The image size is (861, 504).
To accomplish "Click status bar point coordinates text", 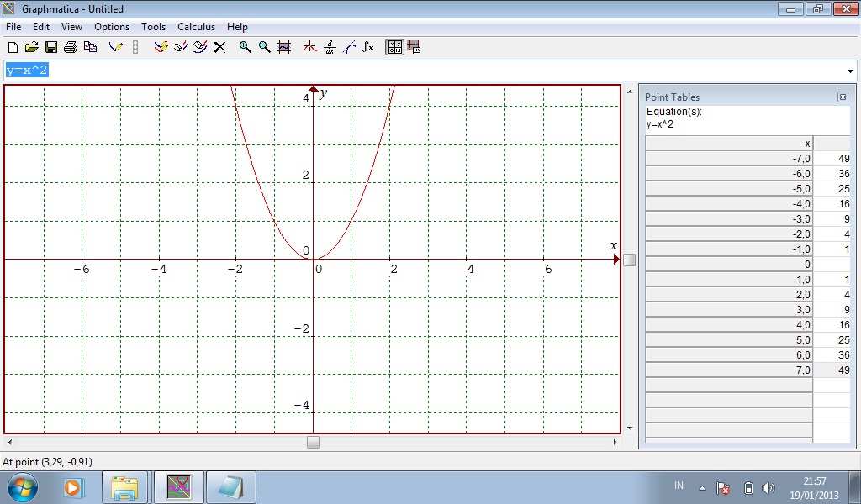I will tap(48, 462).
